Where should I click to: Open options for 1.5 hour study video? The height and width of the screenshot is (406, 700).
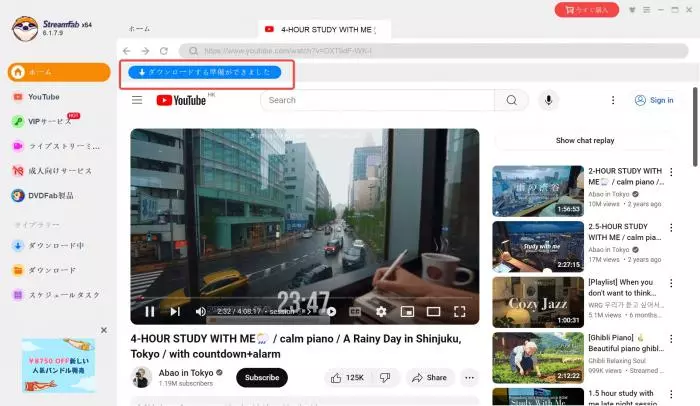(671, 394)
